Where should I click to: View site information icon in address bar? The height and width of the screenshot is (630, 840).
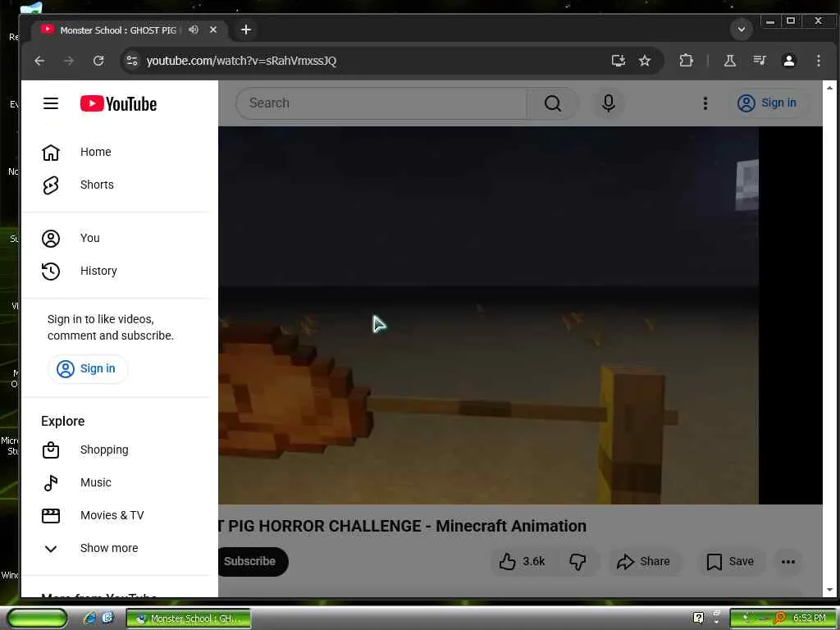pos(132,61)
